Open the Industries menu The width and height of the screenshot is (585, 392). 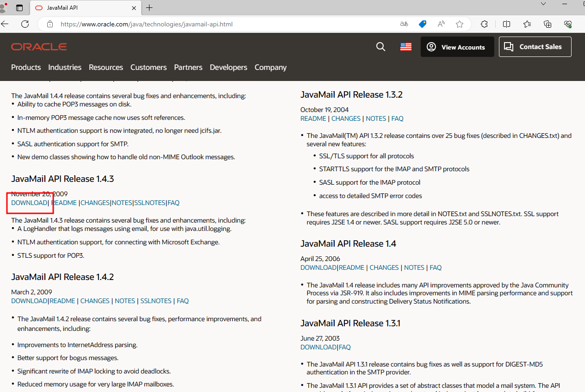65,67
